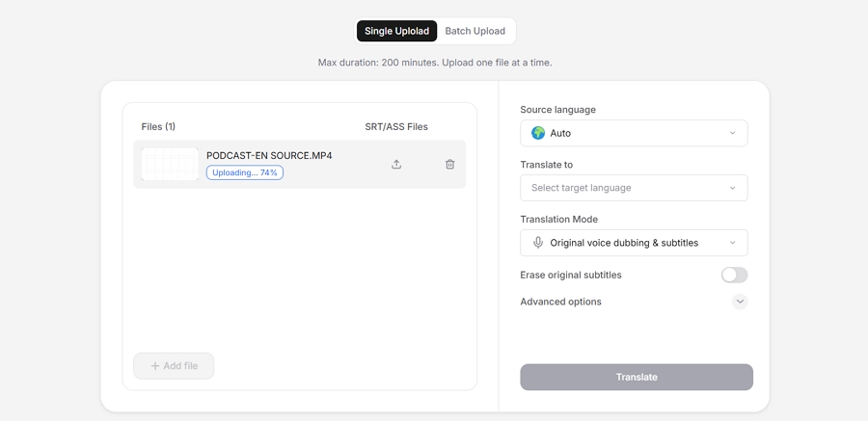Click the Uploading... 74% progress badge

tap(245, 172)
